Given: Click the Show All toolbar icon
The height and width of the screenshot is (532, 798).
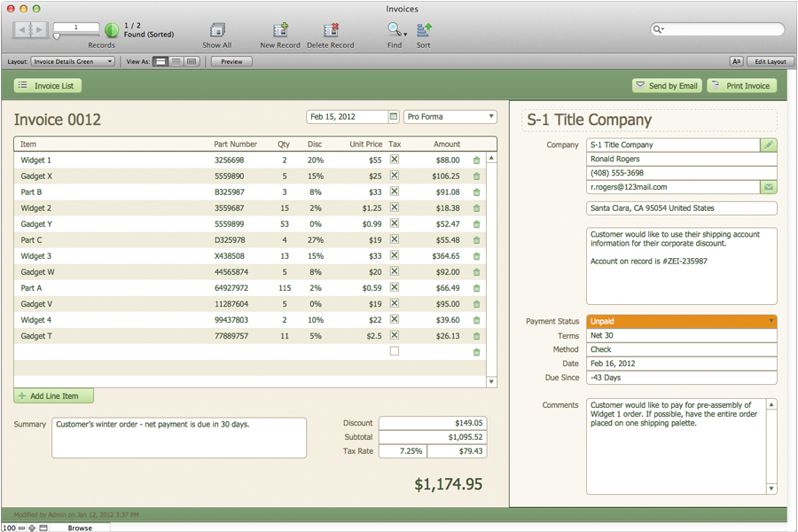Looking at the screenshot, I should click(216, 31).
